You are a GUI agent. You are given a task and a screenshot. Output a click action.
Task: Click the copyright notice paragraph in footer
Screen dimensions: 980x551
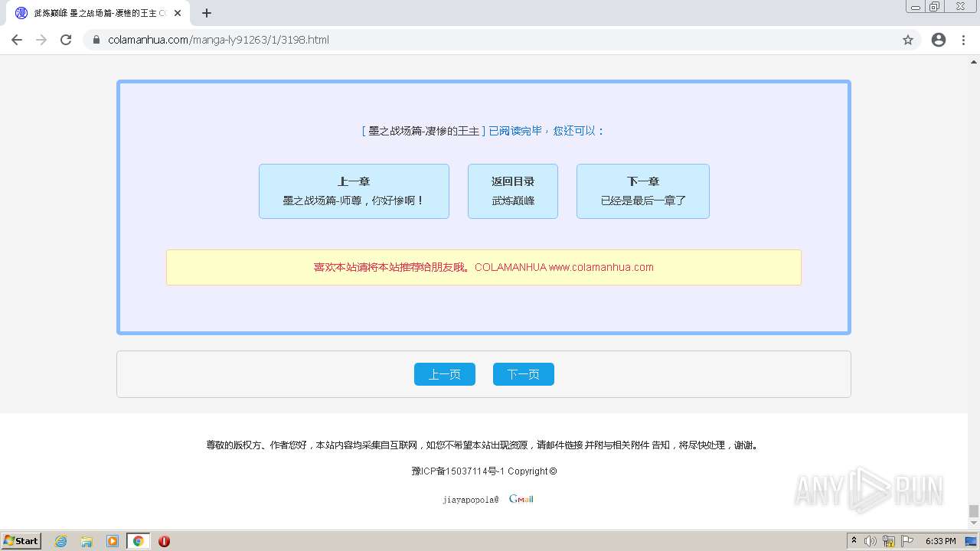pyautogui.click(x=484, y=445)
